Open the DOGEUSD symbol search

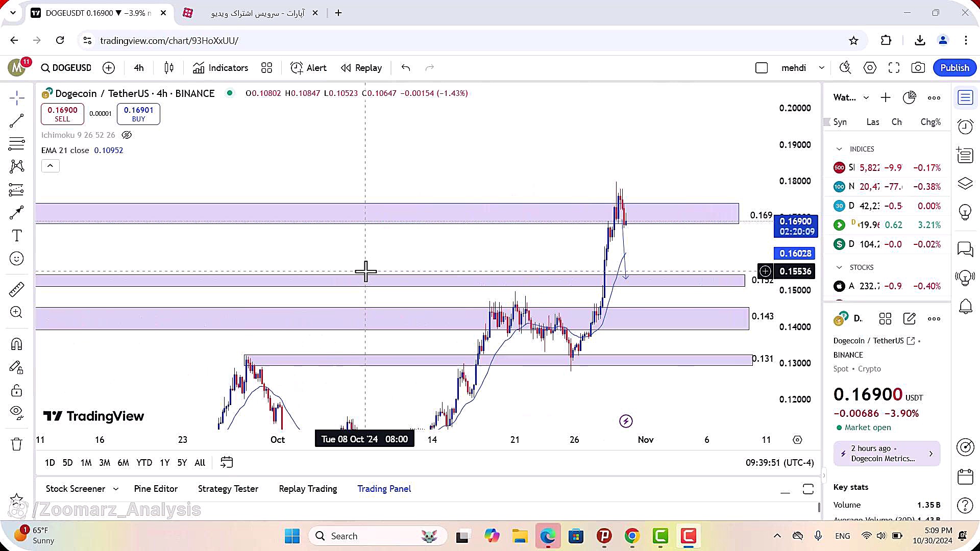(66, 68)
